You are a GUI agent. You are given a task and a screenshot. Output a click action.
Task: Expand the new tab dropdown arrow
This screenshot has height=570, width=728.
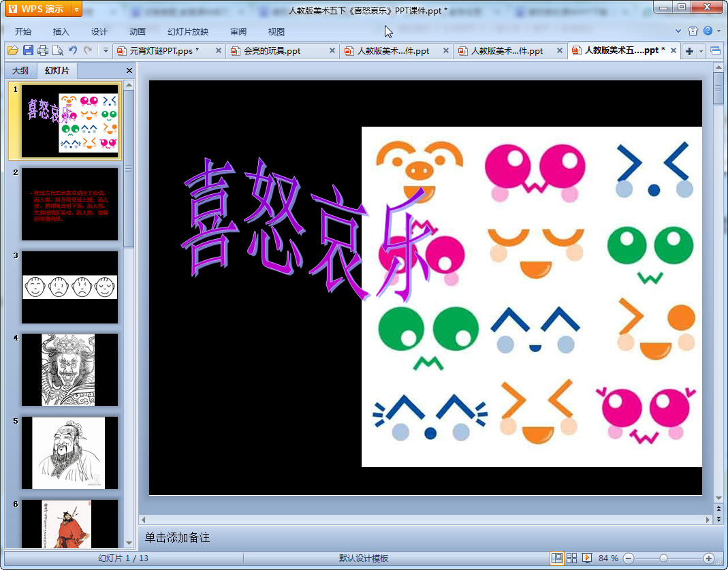point(701,51)
